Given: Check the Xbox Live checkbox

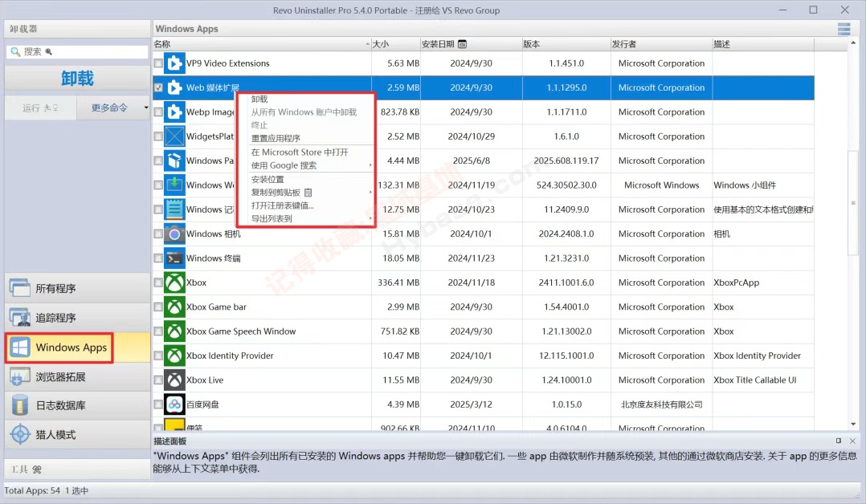Looking at the screenshot, I should (158, 380).
